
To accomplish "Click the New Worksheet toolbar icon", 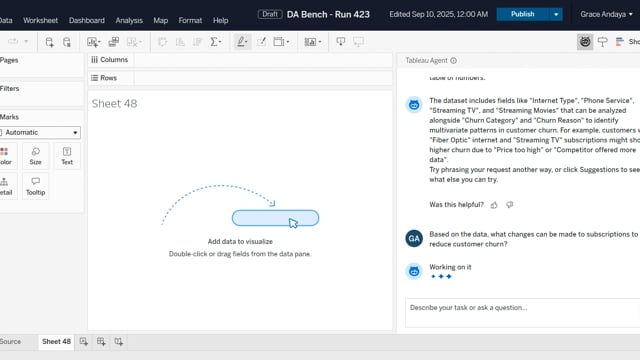I will coord(93,42).
